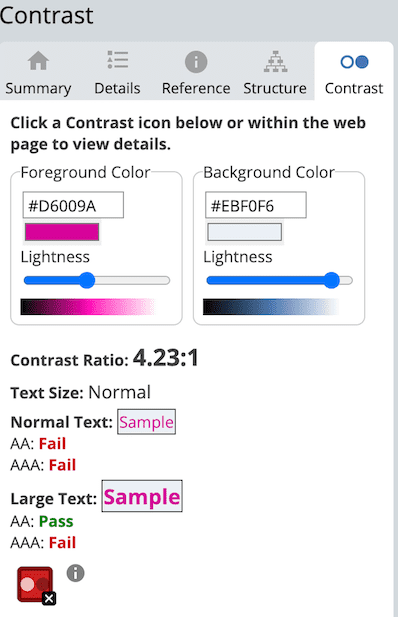Click the Summary home icon
This screenshot has height=617, width=398.
38,61
